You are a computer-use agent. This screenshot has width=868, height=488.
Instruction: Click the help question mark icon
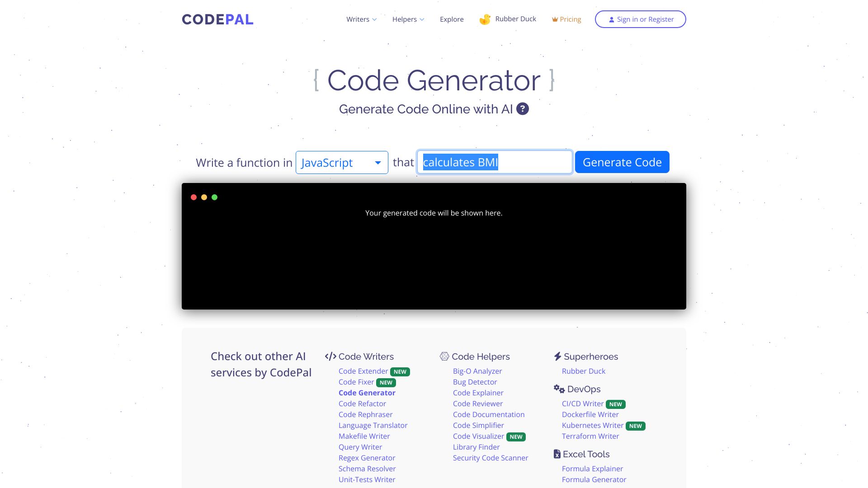(x=523, y=108)
